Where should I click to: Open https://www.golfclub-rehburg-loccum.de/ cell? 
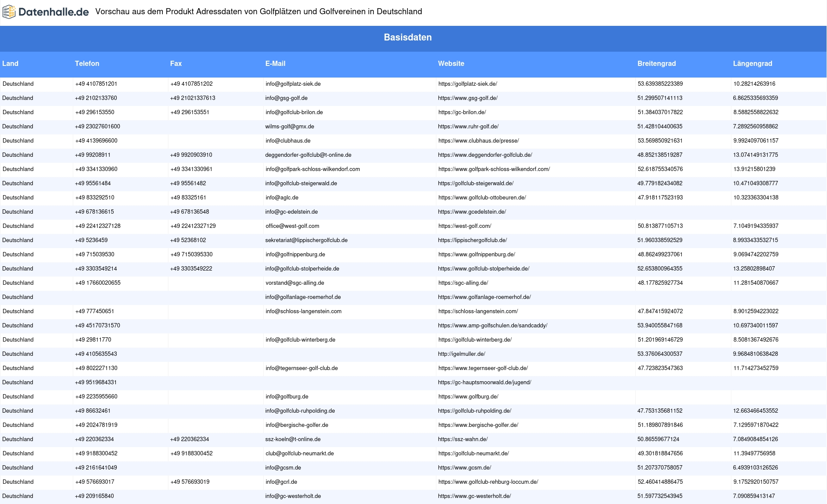click(x=488, y=482)
